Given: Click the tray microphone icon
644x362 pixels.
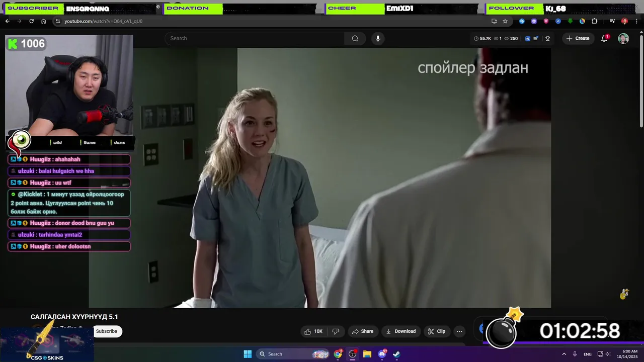Looking at the screenshot, I should pos(575,354).
